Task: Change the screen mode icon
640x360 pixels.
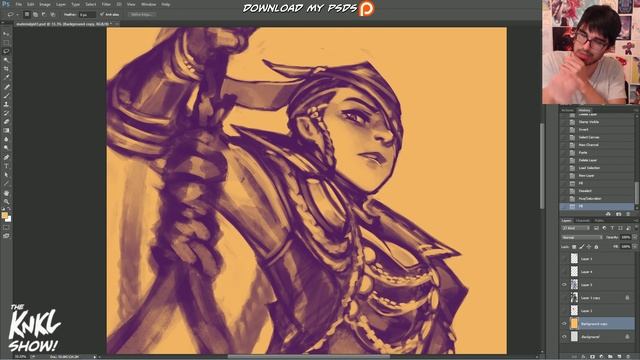Action: [x=6, y=236]
